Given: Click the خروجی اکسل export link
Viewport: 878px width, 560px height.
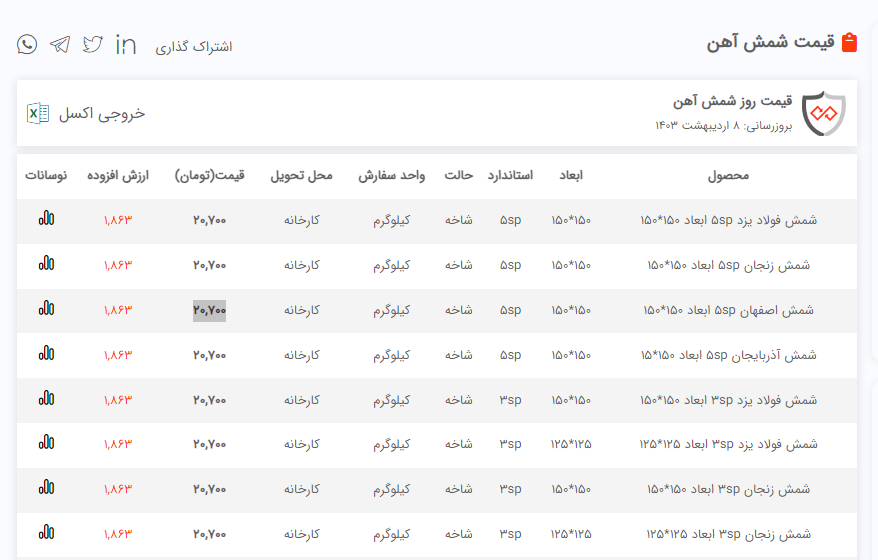Looking at the screenshot, I should 102,113.
